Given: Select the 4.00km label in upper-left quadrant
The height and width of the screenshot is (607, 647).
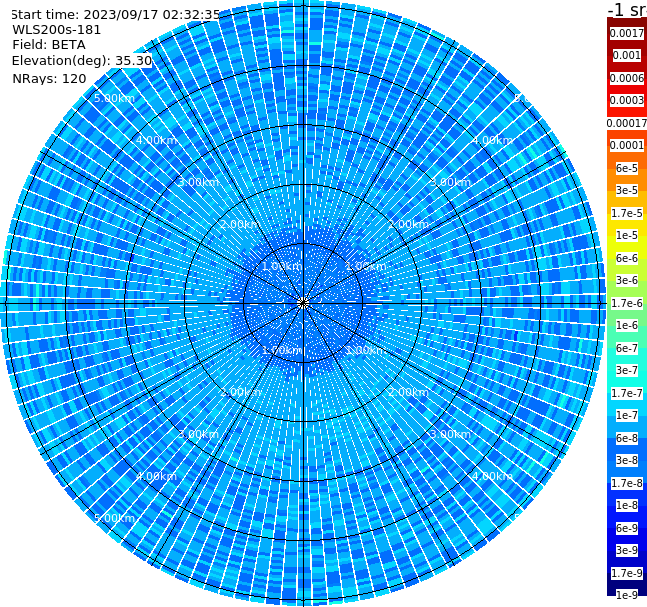Looking at the screenshot, I should [156, 140].
